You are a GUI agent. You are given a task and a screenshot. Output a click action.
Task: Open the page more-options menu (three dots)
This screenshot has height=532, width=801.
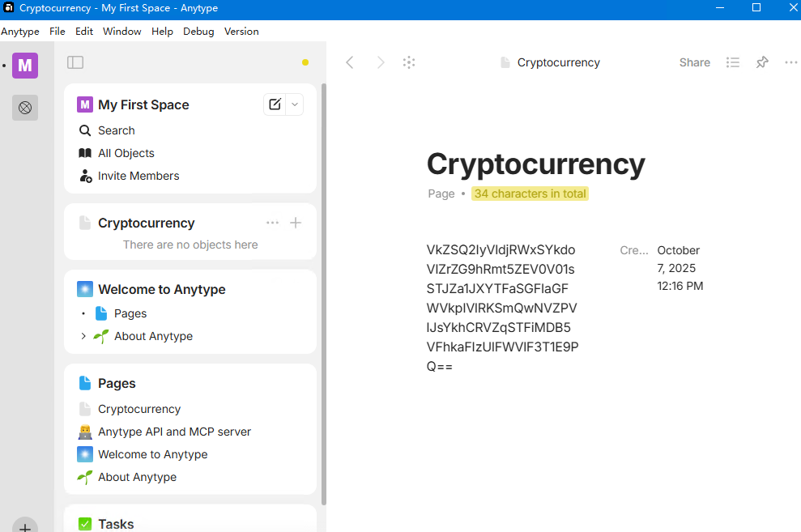point(790,62)
